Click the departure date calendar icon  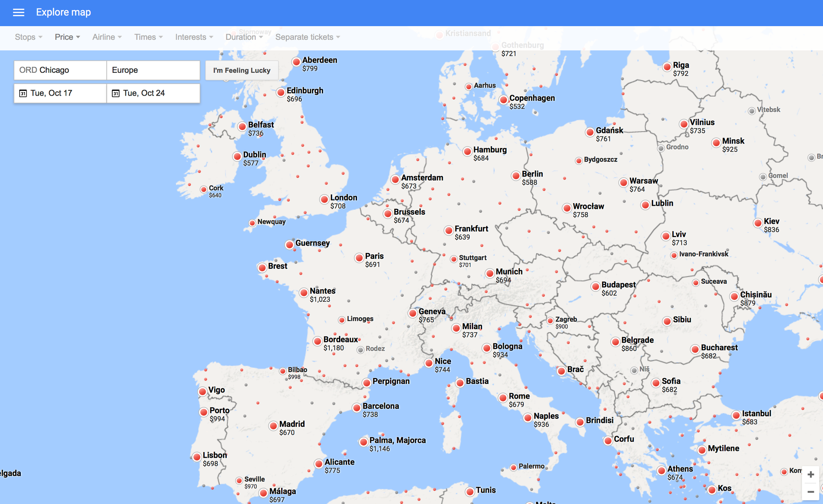click(22, 93)
